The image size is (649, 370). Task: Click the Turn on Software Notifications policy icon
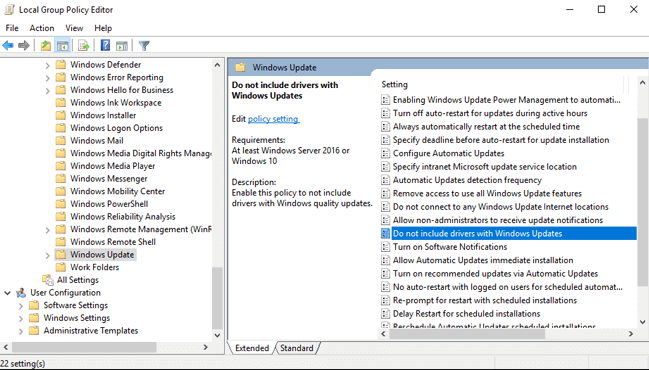point(385,247)
